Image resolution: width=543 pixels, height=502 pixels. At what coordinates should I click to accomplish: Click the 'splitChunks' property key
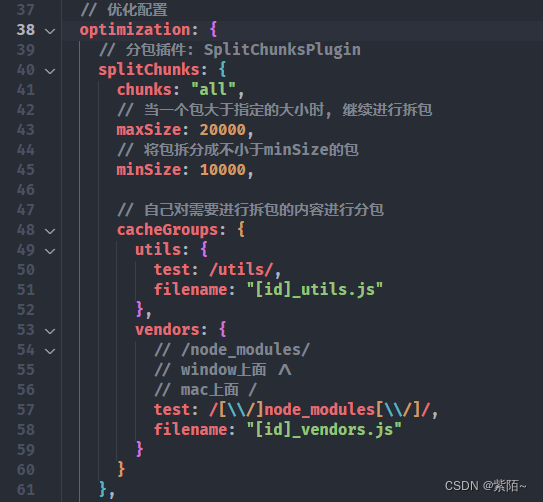tap(149, 70)
